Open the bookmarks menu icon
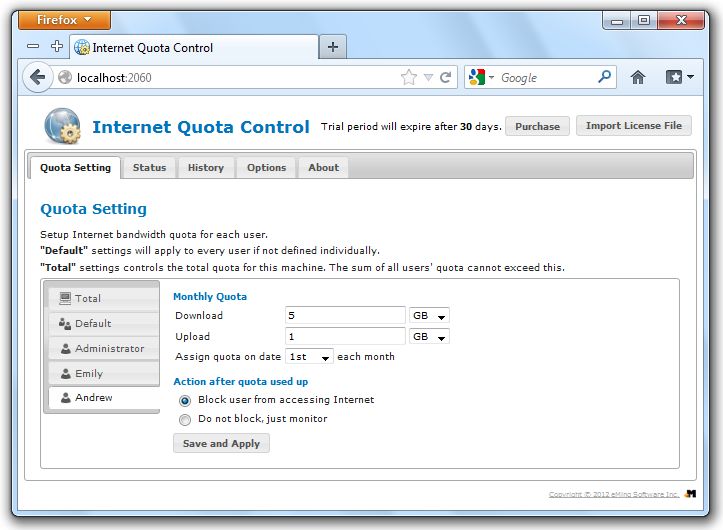723x530 pixels. [x=679, y=77]
